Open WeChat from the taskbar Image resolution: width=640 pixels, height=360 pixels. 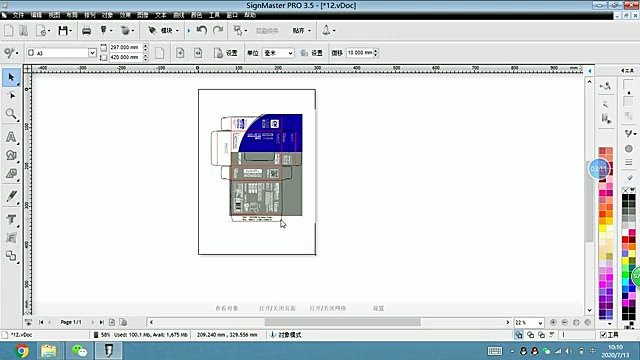(x=80, y=351)
